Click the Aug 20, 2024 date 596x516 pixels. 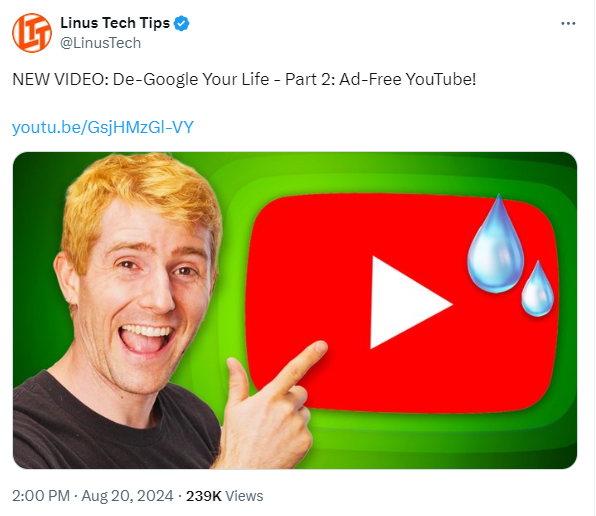[127, 496]
